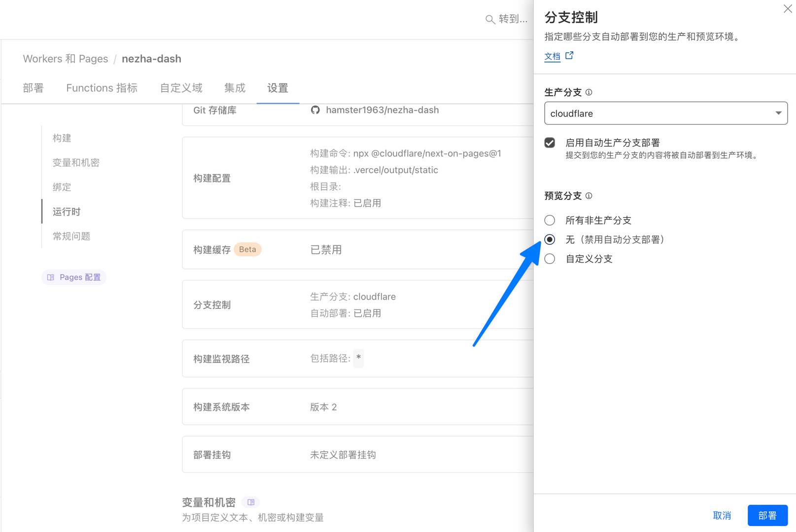
Task: Click the search magnifier icon
Action: pos(490,19)
